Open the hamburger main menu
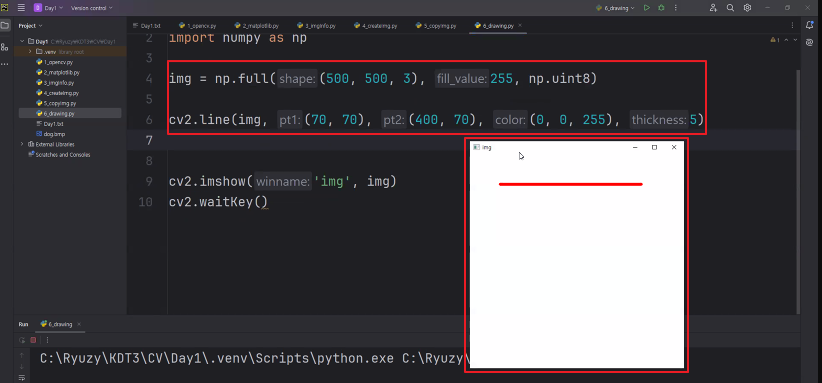Image resolution: width=822 pixels, height=383 pixels. click(x=21, y=8)
